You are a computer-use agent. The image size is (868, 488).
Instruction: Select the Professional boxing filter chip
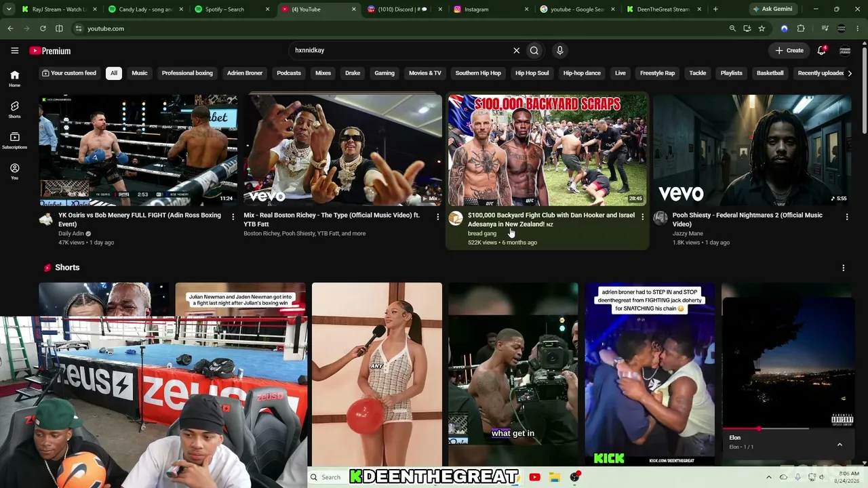click(x=187, y=73)
